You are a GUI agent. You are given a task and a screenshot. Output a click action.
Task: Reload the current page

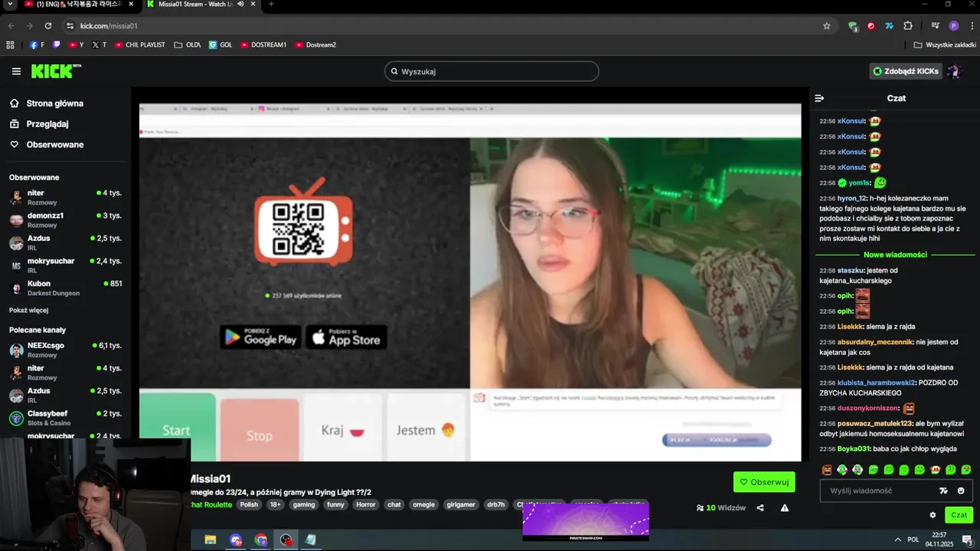point(47,25)
